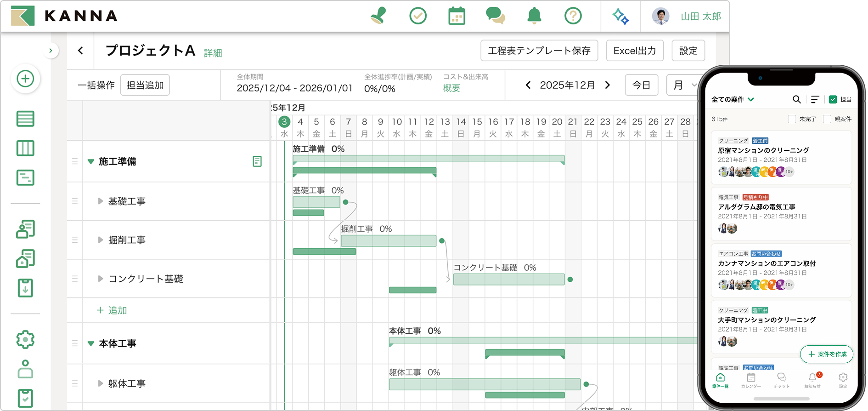The width and height of the screenshot is (868, 411).
Task: Open the calendar icon in top bar
Action: [457, 16]
